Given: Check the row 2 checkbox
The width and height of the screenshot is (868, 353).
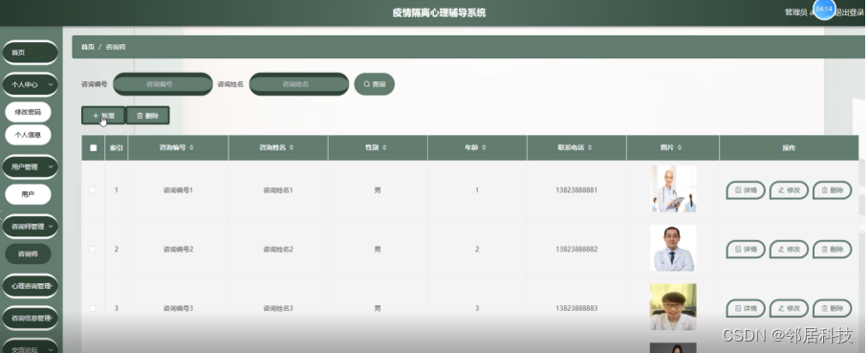Looking at the screenshot, I should (x=93, y=250).
